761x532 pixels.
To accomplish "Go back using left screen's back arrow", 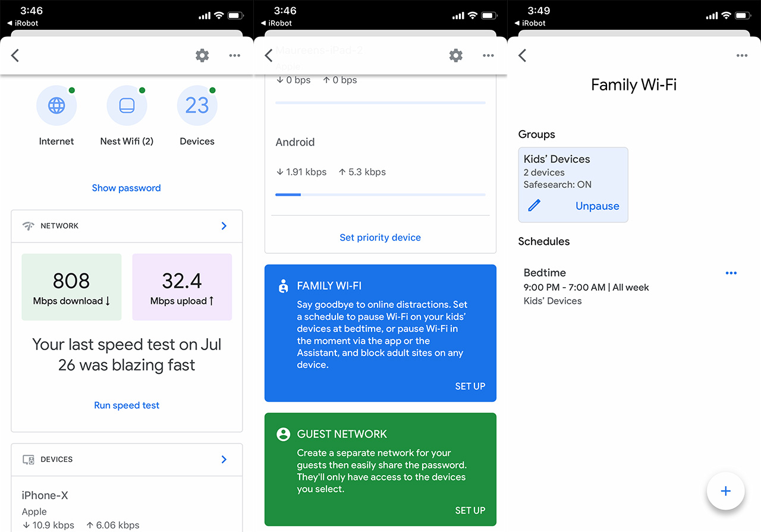I will pos(15,55).
